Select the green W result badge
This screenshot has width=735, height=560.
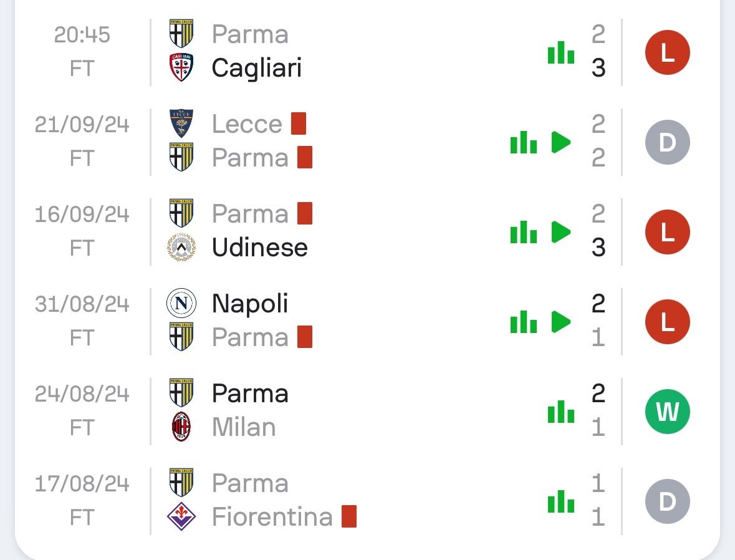(667, 412)
